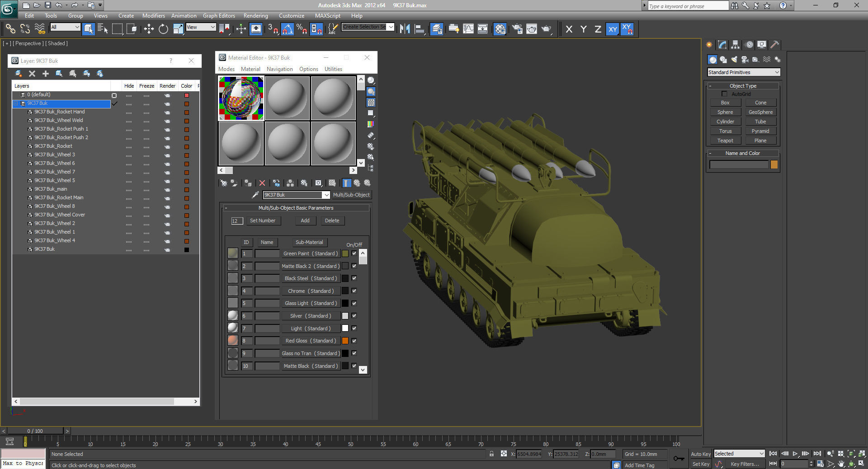The image size is (868, 469).
Task: Click Reset Map/Mtl X icon in Material Editor
Action: (x=262, y=183)
